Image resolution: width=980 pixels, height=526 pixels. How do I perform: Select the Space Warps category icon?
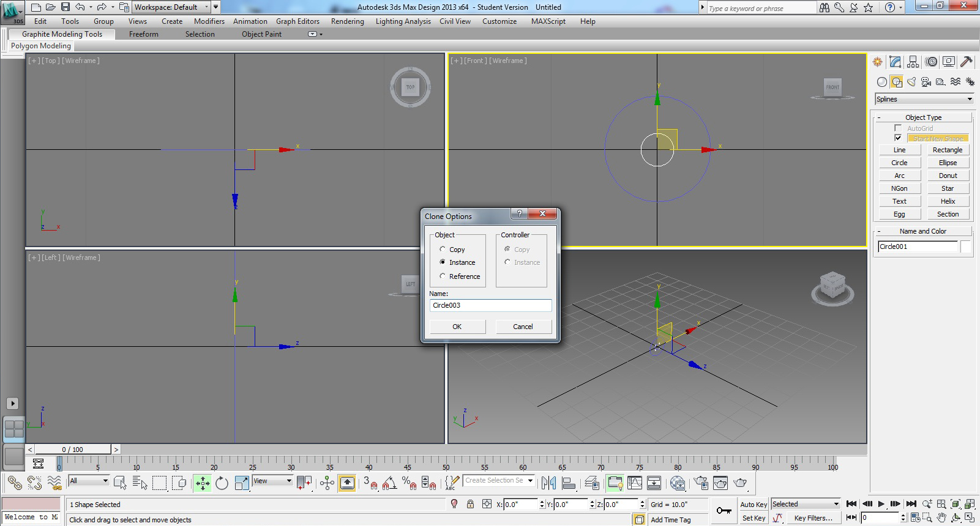[x=956, y=82]
